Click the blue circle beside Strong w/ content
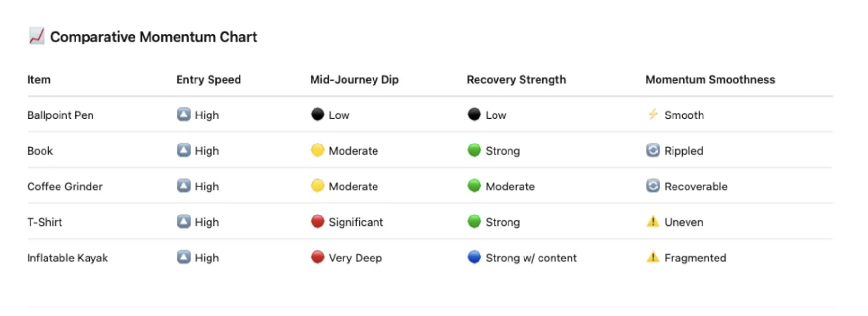Screen dimensions: 868x316 [x=474, y=258]
